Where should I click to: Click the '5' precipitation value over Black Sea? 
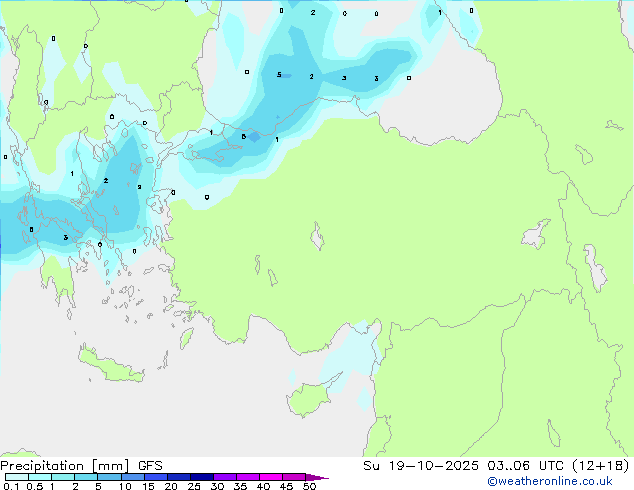click(x=279, y=74)
